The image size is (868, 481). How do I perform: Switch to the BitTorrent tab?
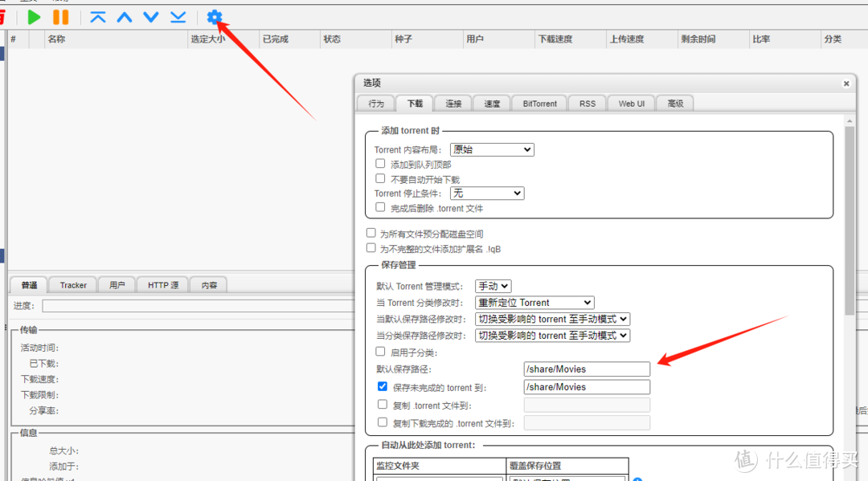click(538, 103)
